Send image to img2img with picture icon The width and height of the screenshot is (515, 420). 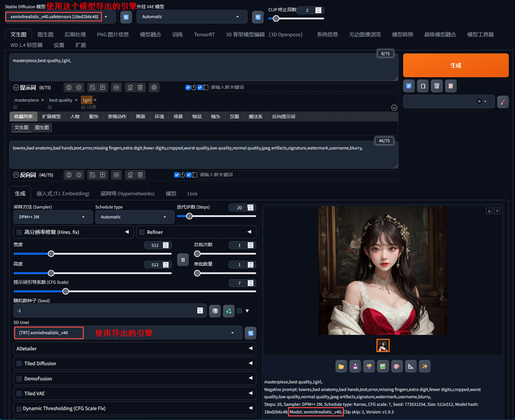[x=383, y=366]
